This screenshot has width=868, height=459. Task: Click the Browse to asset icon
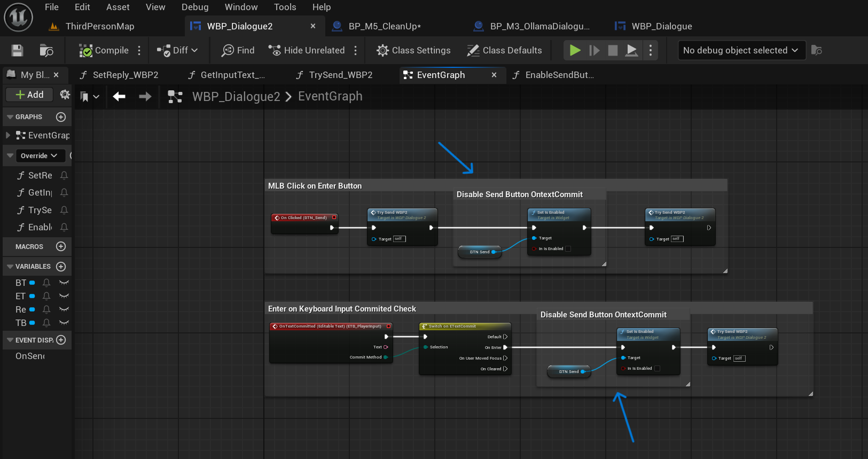[46, 50]
